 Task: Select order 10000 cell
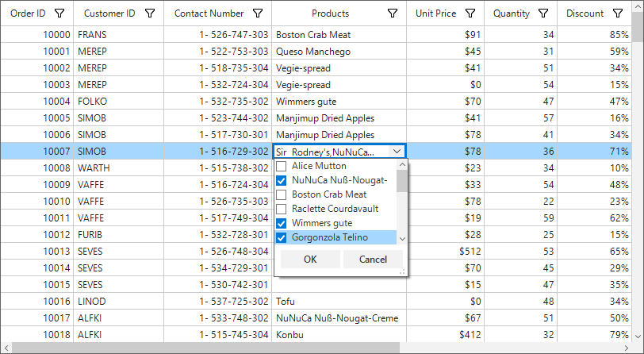point(37,35)
